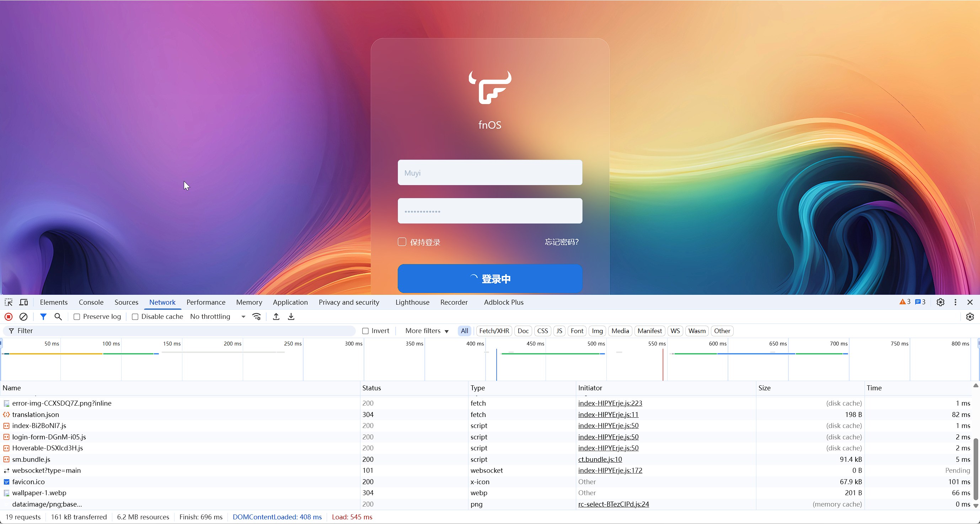The image size is (980, 524).
Task: Click the issues count message badge
Action: point(920,302)
